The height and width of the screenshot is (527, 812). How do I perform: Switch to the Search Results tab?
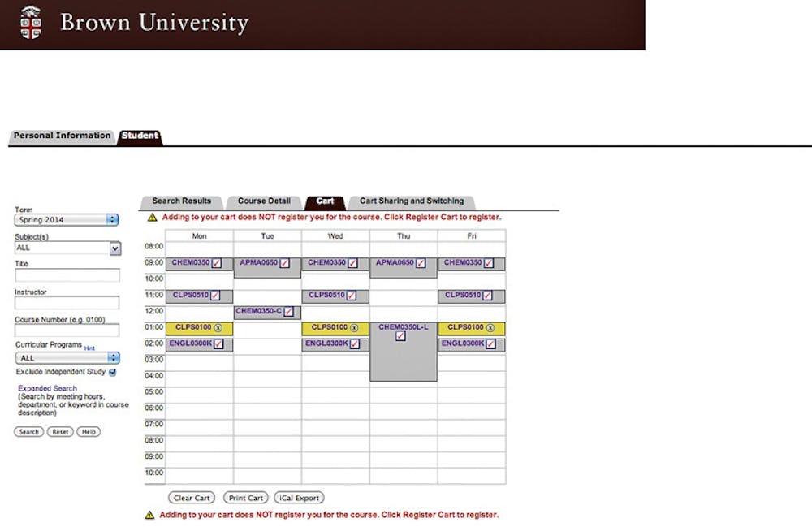point(181,201)
